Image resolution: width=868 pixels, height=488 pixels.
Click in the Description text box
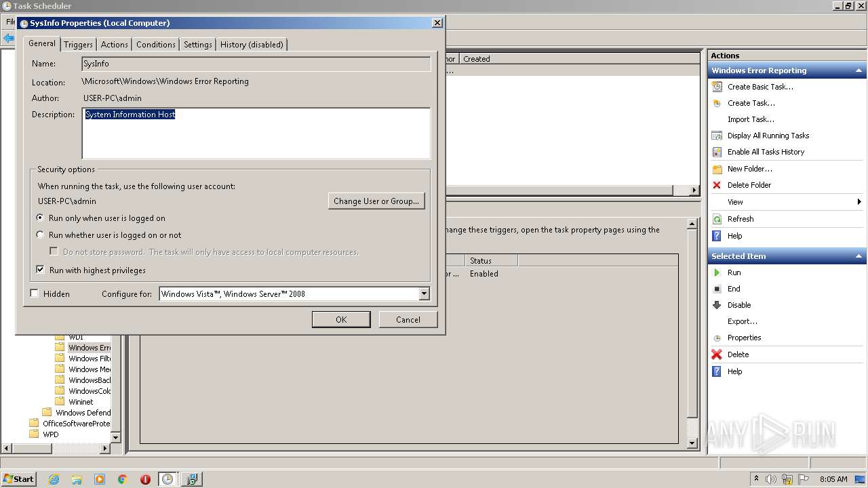coord(256,133)
